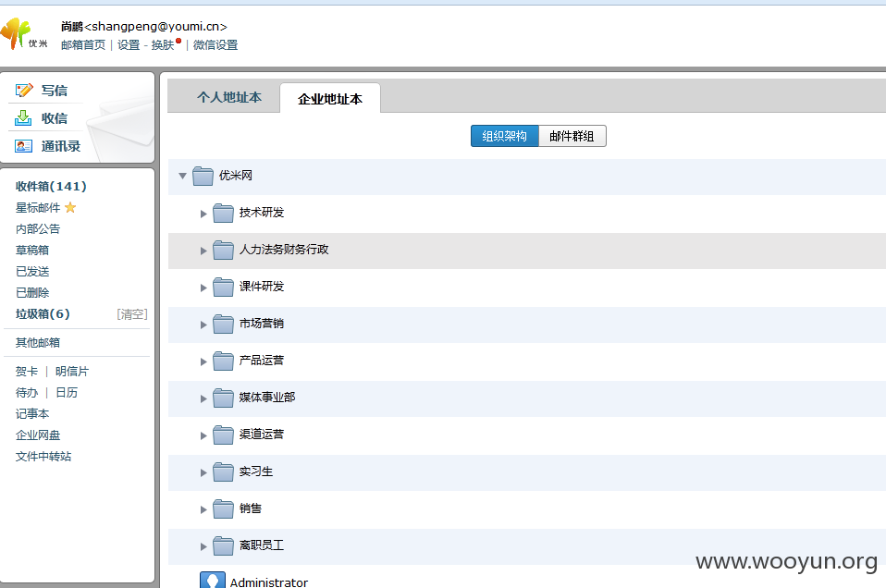
Task: Open 已删除 deleted folder
Action: 32,292
